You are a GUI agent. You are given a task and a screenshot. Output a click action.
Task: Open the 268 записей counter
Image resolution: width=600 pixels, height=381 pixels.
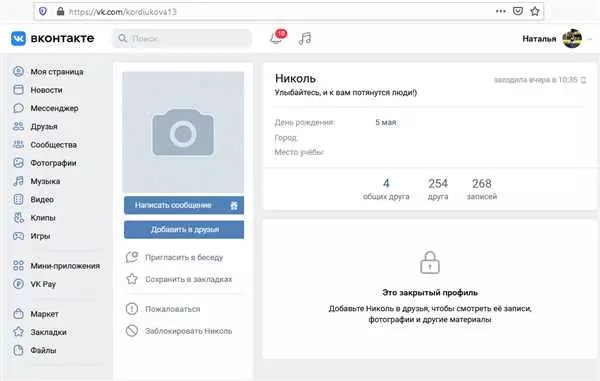click(x=482, y=189)
